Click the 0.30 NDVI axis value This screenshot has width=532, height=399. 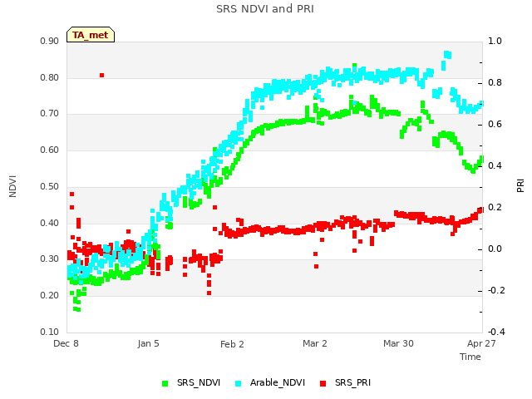pos(50,259)
